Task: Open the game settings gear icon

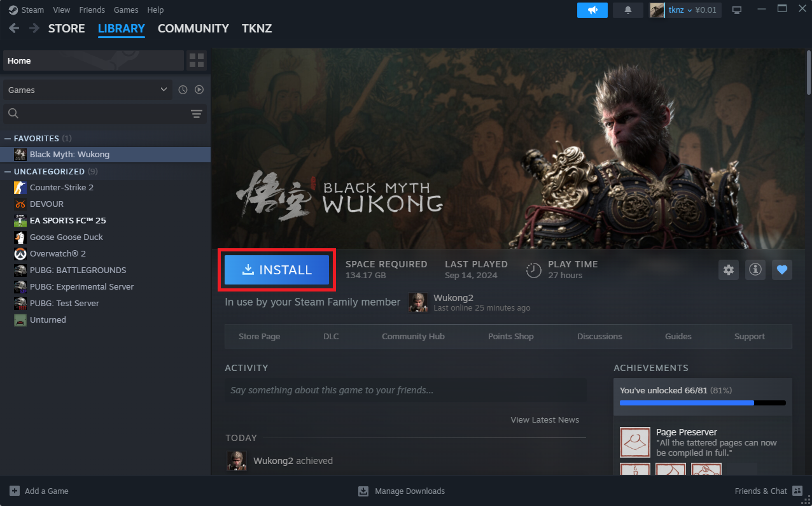Action: [x=728, y=270]
